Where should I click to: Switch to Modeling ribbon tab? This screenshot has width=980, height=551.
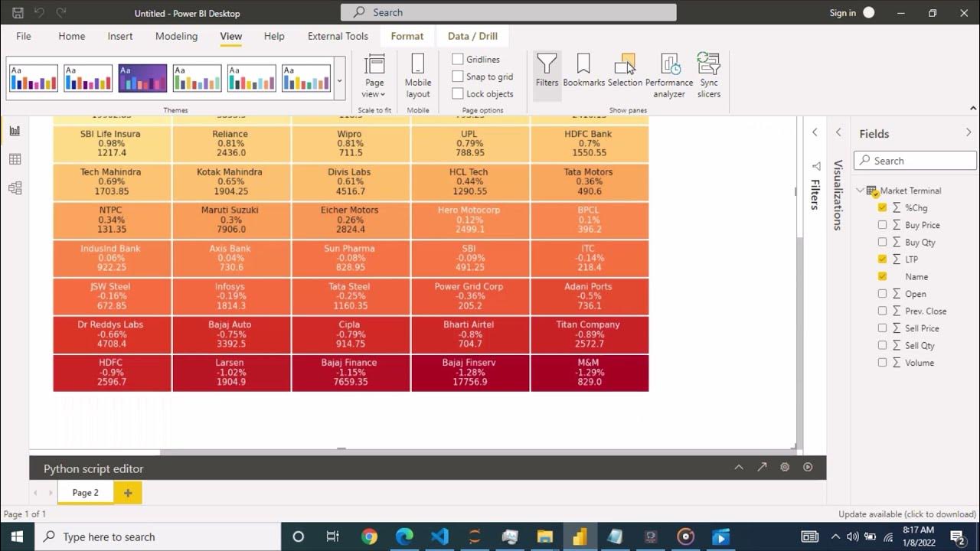(176, 36)
